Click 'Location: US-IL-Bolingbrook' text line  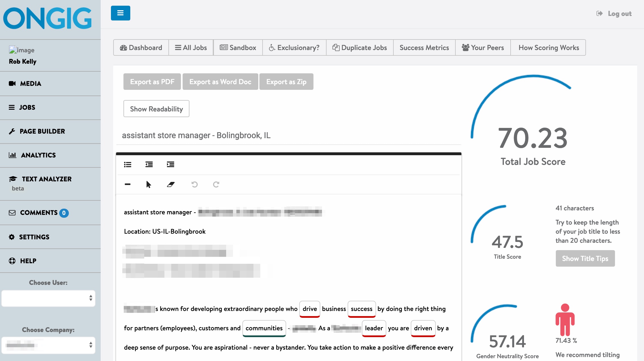tap(165, 231)
